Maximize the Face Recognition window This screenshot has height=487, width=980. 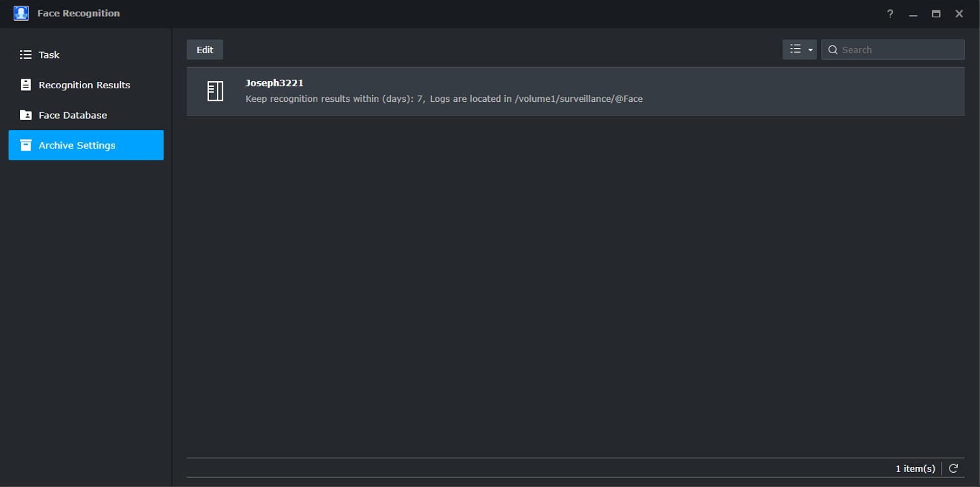click(936, 14)
